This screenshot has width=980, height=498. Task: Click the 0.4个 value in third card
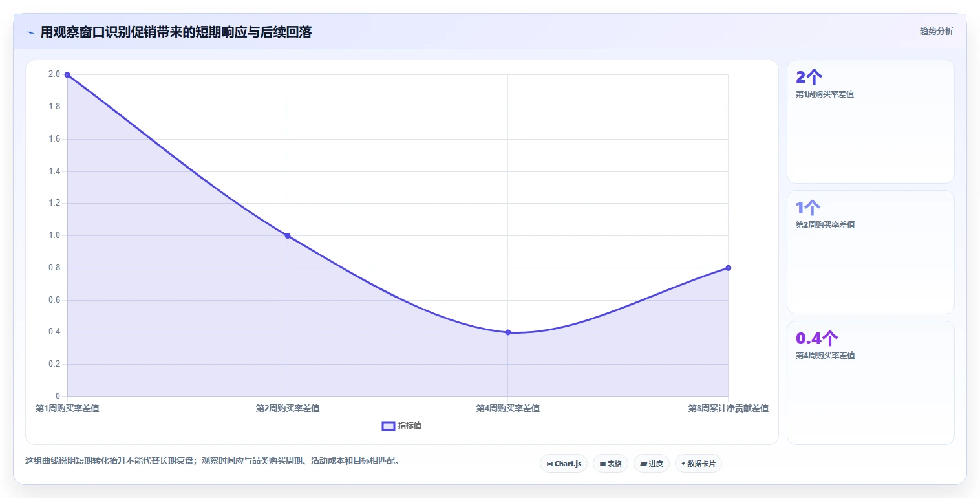point(817,339)
